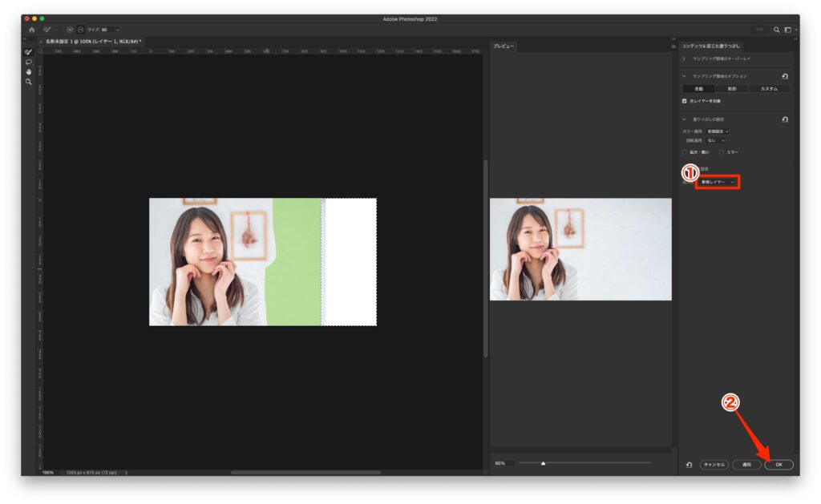Screen dimensions: 821x504
Task: Enable the ミラー checkbox
Action: point(721,152)
